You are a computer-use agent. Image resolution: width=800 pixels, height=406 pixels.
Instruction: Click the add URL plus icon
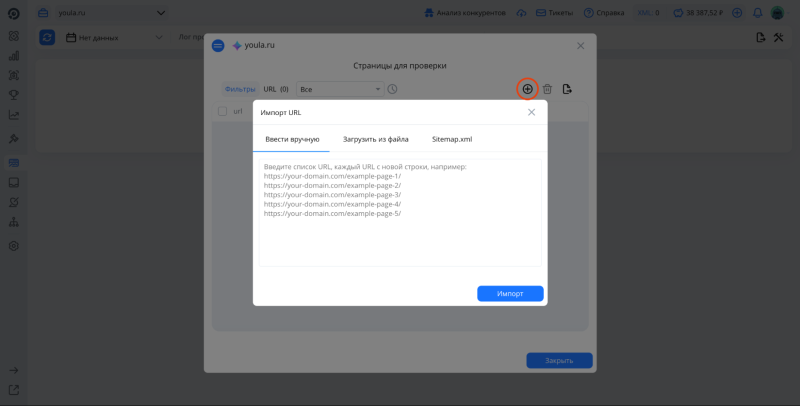[527, 89]
